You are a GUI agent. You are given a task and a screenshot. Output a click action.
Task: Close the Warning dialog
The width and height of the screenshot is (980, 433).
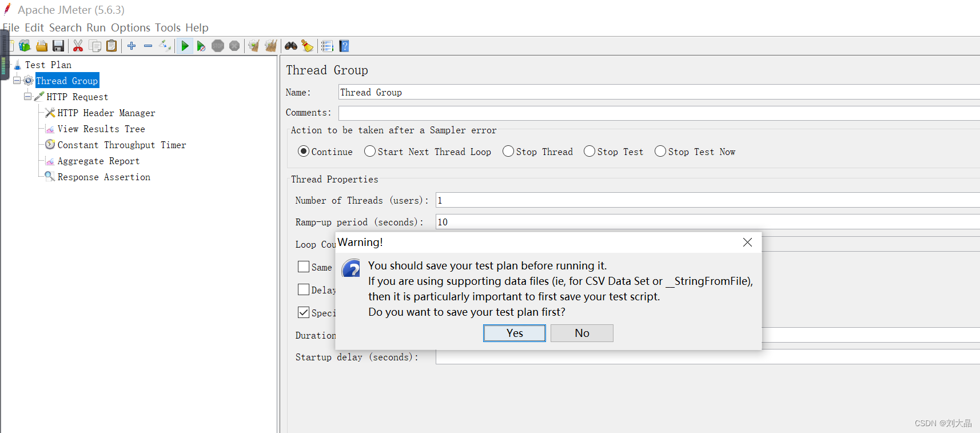coord(747,243)
